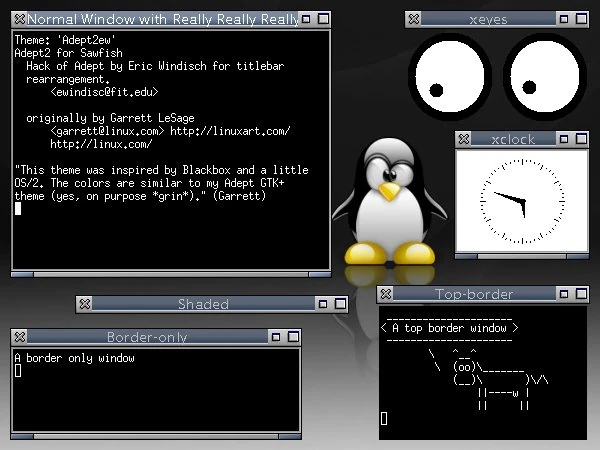Image resolution: width=600 pixels, height=450 pixels.
Task: Click the cursor block in Normal Window terminal
Action: coord(18,209)
